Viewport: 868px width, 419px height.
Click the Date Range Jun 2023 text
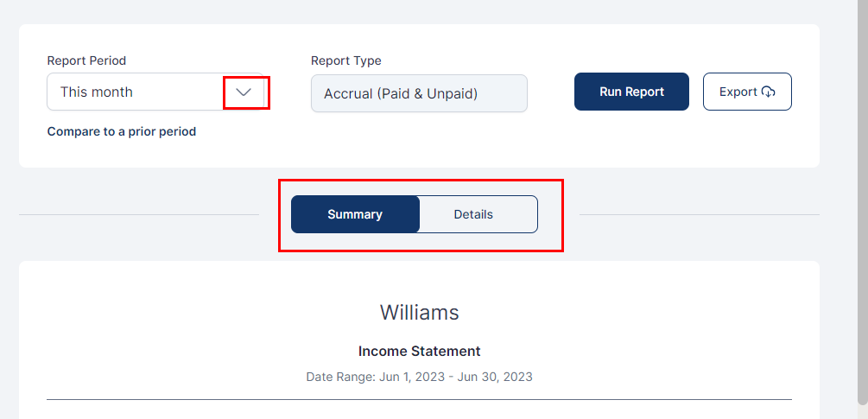(x=419, y=377)
